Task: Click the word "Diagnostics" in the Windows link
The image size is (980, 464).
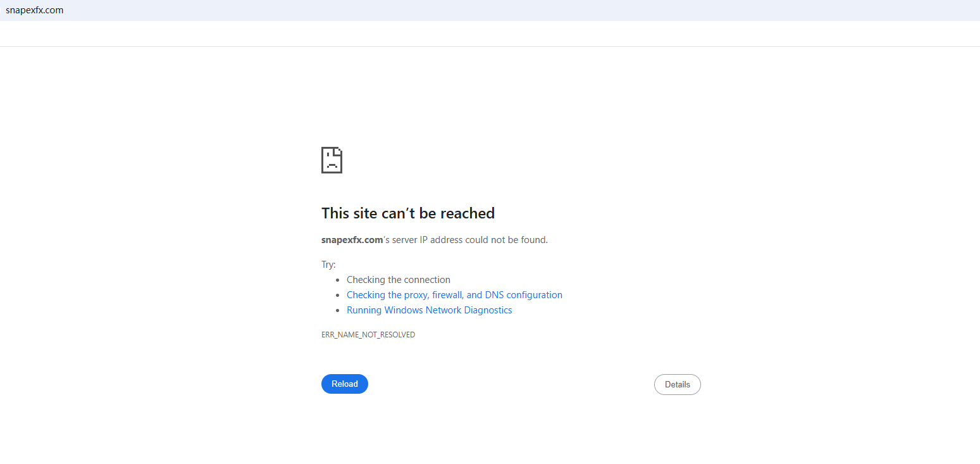Action: 488,310
